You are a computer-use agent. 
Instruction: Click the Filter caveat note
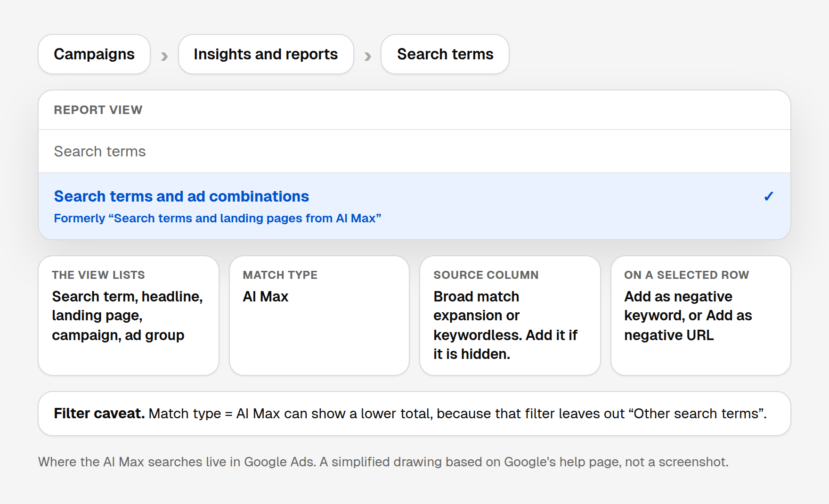click(x=414, y=414)
